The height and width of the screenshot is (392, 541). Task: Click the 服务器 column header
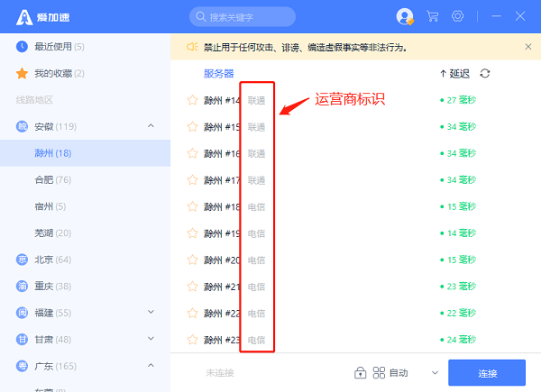tap(219, 73)
